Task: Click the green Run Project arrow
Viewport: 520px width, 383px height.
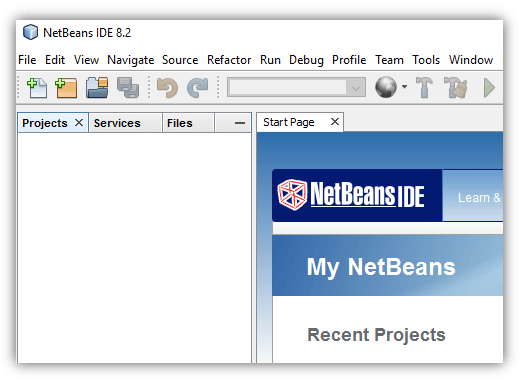Action: pyautogui.click(x=489, y=88)
